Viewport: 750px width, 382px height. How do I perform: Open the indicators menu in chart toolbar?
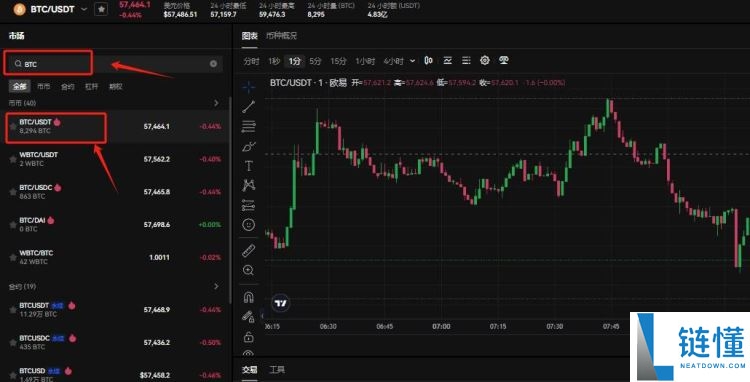tap(448, 60)
